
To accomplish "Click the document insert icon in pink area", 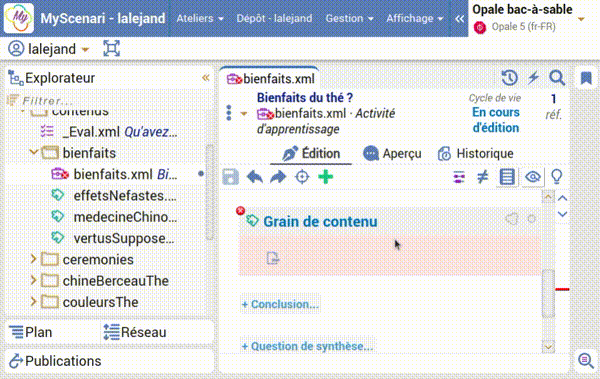I will (x=273, y=258).
